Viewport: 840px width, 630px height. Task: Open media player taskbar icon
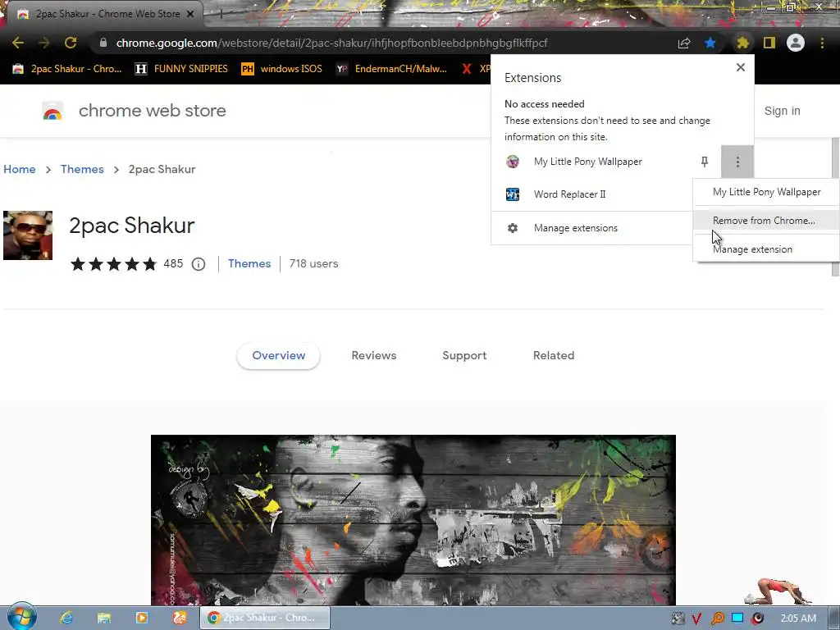point(142,618)
